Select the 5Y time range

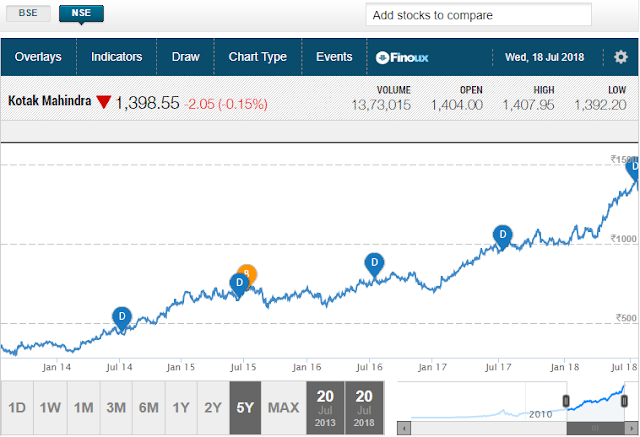point(245,408)
